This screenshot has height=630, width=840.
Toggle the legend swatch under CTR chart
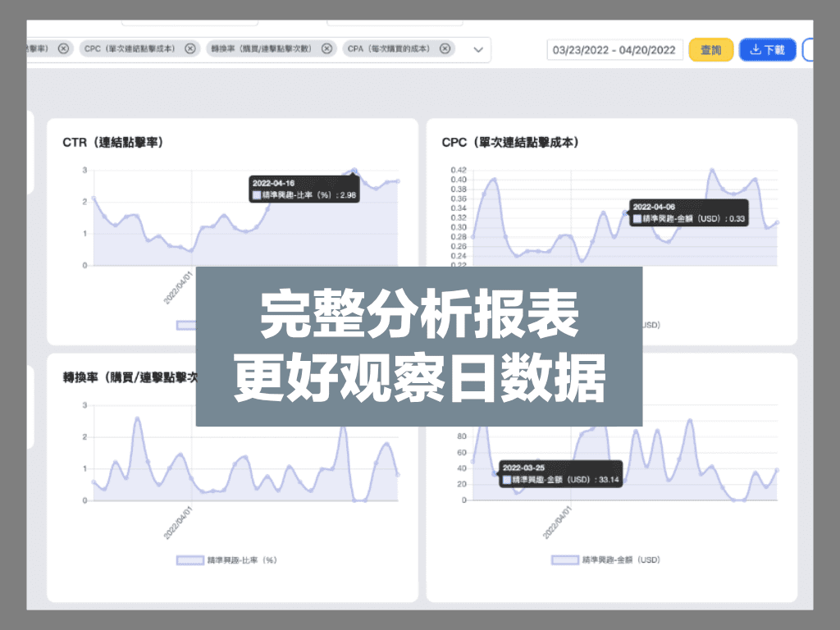click(x=185, y=325)
